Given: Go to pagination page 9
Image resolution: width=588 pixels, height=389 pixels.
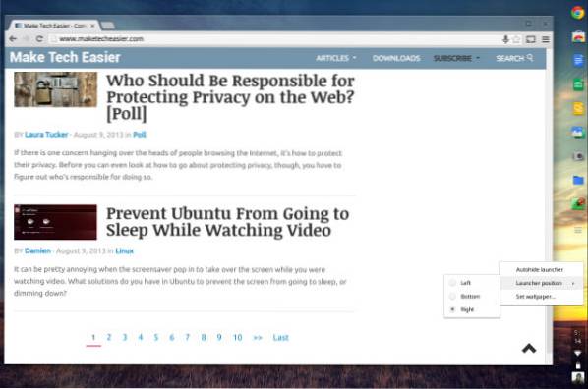Looking at the screenshot, I should tap(219, 337).
